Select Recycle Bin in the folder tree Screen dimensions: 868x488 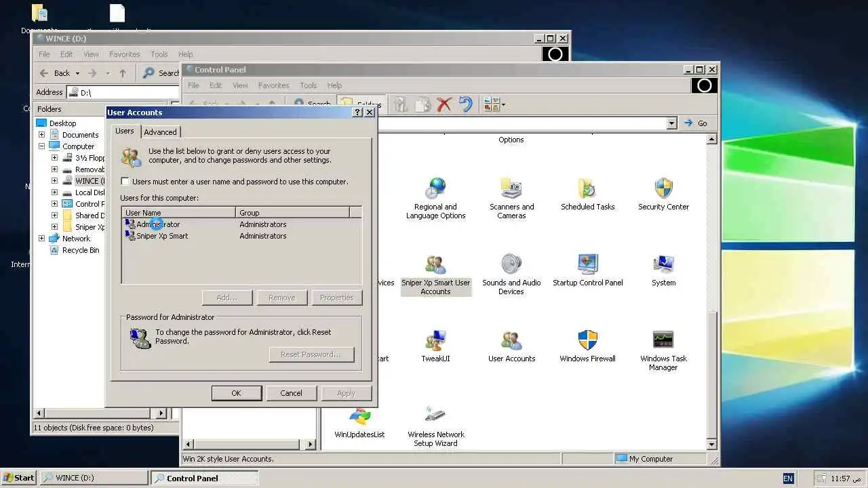(74, 250)
